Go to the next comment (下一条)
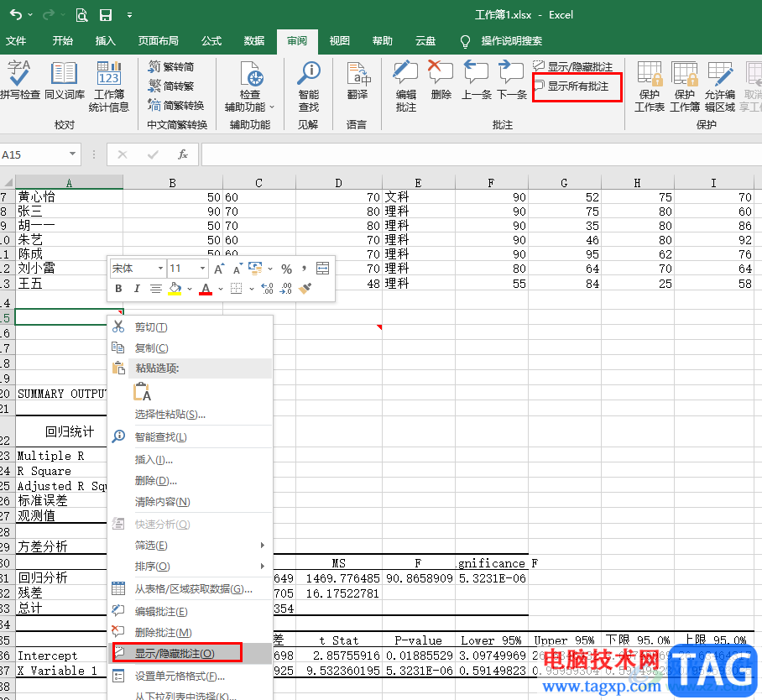This screenshot has width=762, height=700. pos(512,81)
